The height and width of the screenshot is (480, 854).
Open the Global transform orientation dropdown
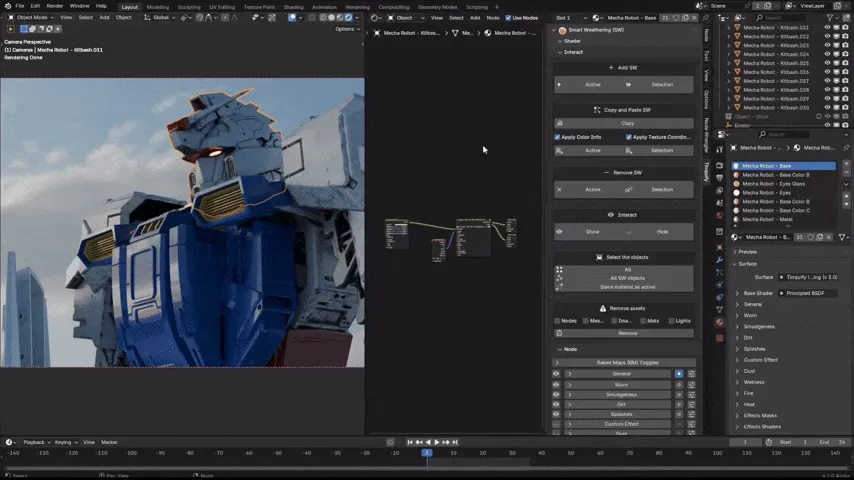(x=158, y=17)
